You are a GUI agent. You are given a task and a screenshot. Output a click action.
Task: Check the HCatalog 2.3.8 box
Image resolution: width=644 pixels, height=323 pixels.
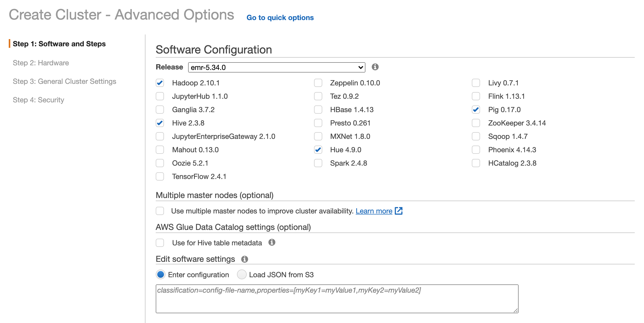[x=476, y=163]
